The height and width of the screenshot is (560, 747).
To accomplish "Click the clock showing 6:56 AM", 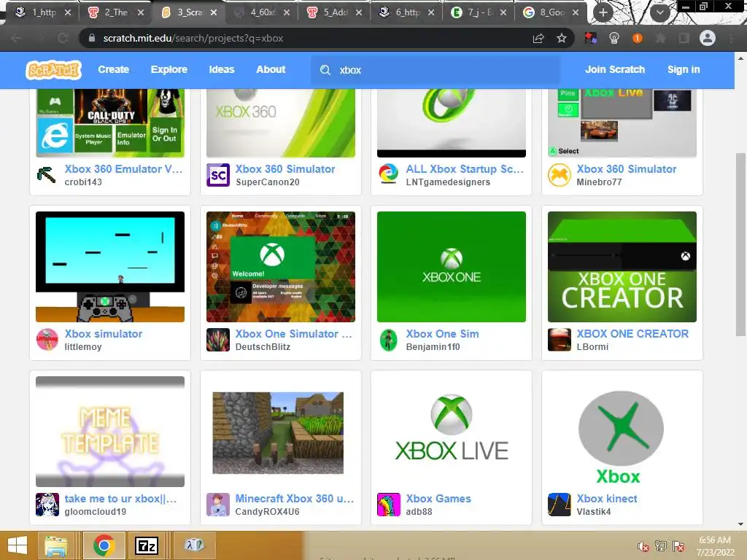I will tap(715, 540).
